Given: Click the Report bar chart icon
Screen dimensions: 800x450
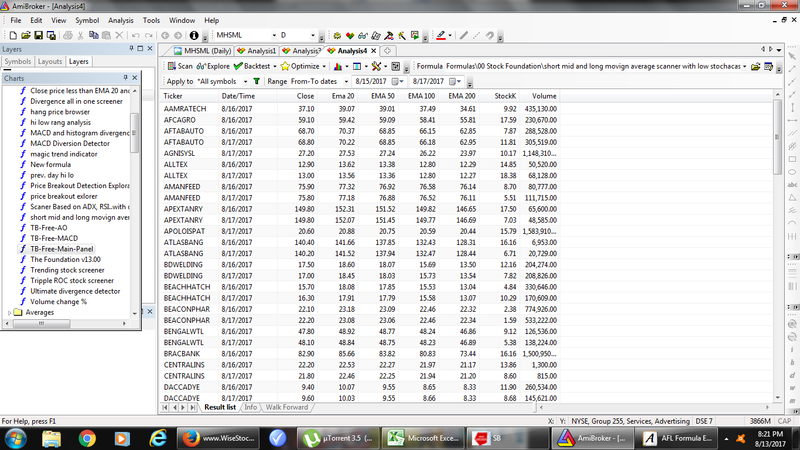Looking at the screenshot, I should [338, 66].
